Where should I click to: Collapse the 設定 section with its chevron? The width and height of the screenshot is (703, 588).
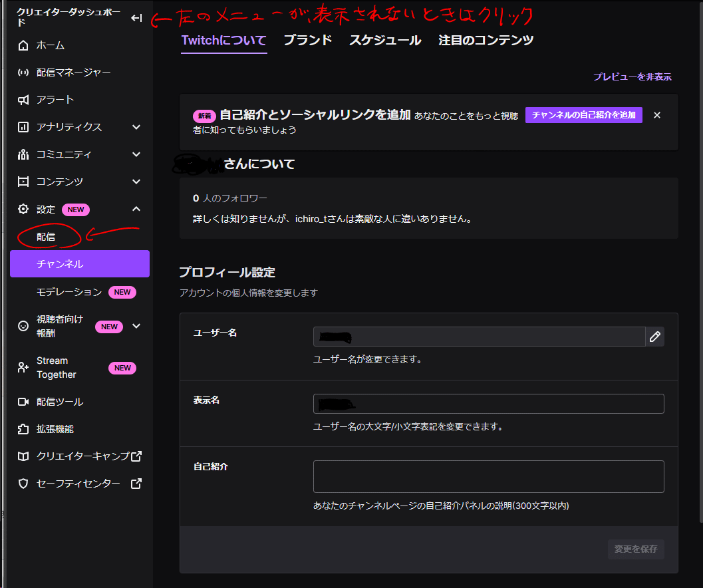[x=136, y=209]
